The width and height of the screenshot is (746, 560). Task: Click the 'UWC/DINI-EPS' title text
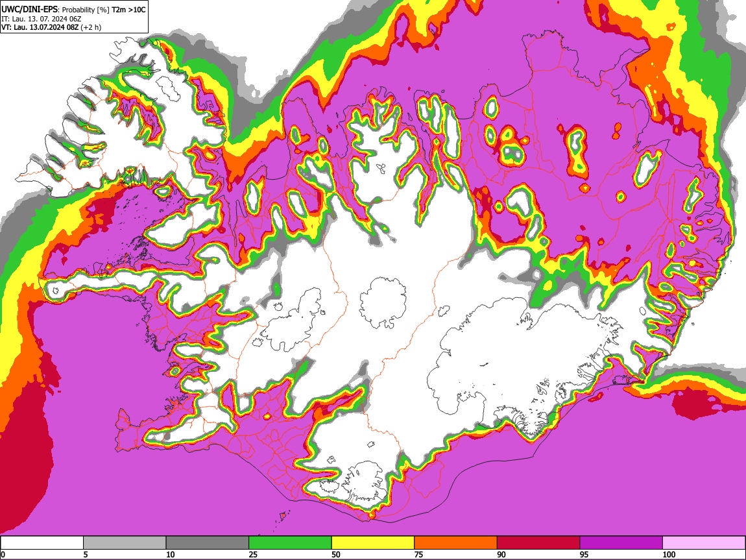[29, 10]
